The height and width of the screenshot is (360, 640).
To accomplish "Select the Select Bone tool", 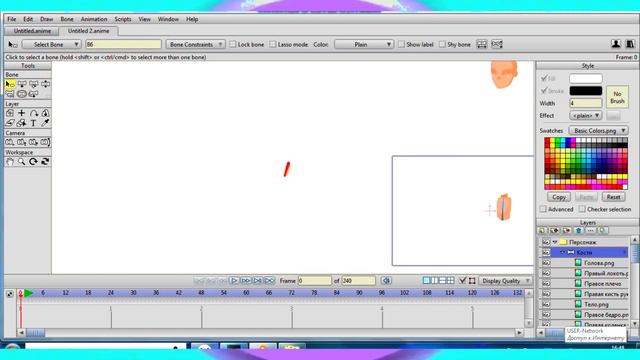I will [x=10, y=84].
